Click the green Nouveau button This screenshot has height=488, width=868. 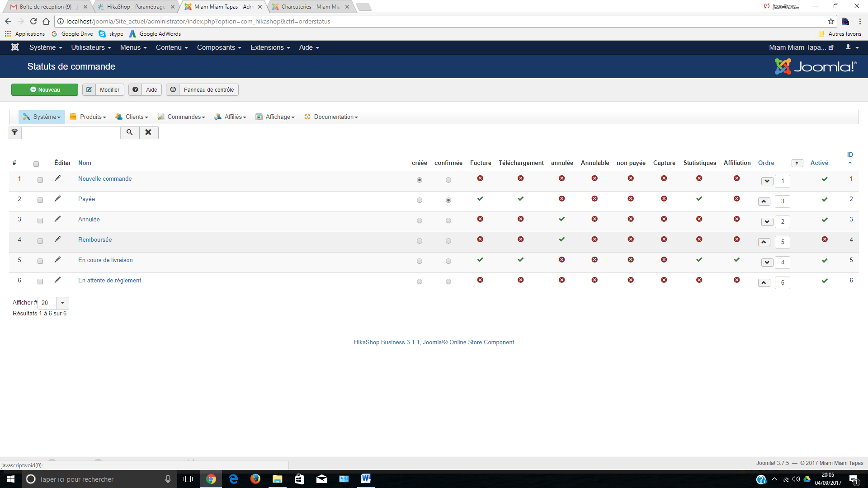45,90
